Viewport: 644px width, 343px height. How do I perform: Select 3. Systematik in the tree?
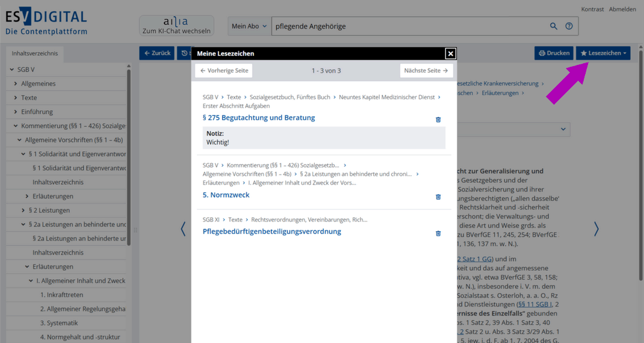coord(59,323)
